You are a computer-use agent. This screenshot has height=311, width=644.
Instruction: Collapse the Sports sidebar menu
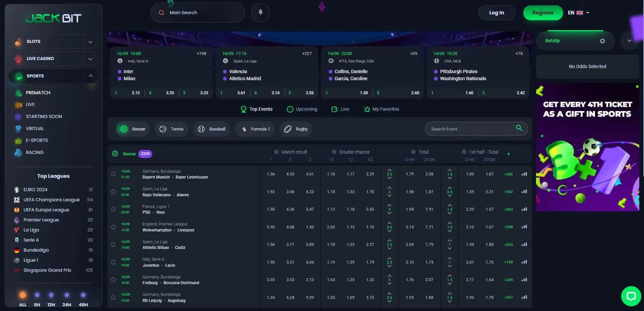pyautogui.click(x=90, y=76)
